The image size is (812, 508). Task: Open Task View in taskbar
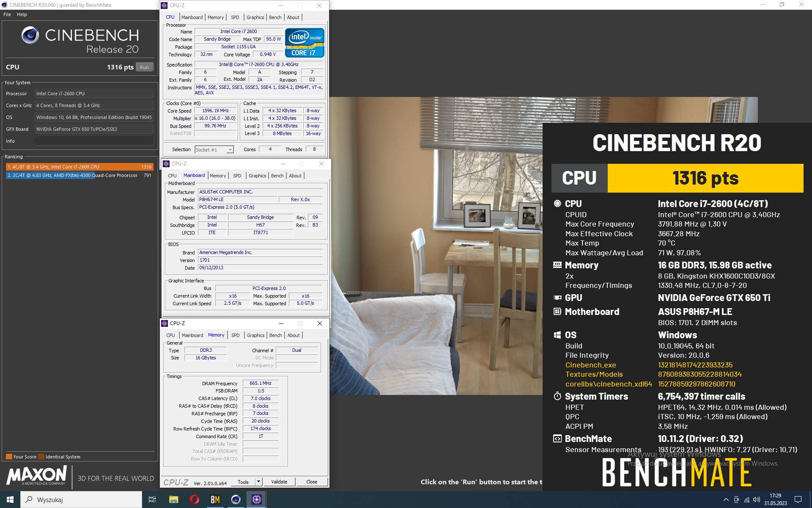[152, 500]
